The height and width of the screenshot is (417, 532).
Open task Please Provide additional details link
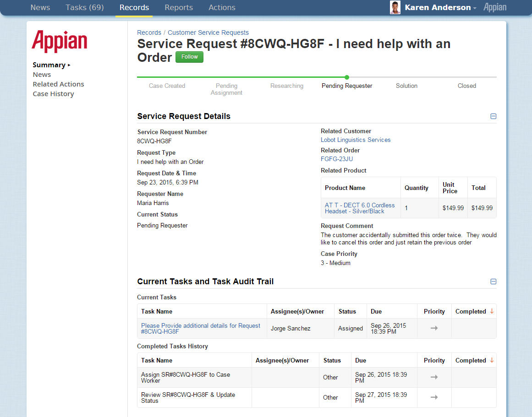coord(201,329)
